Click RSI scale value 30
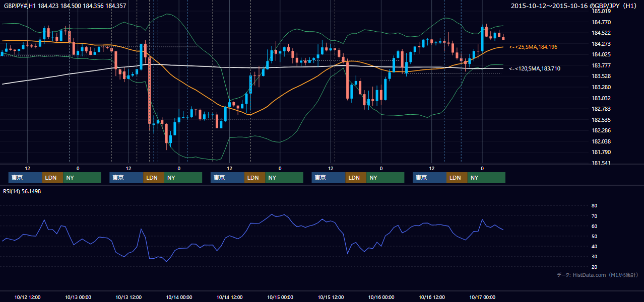 594,256
